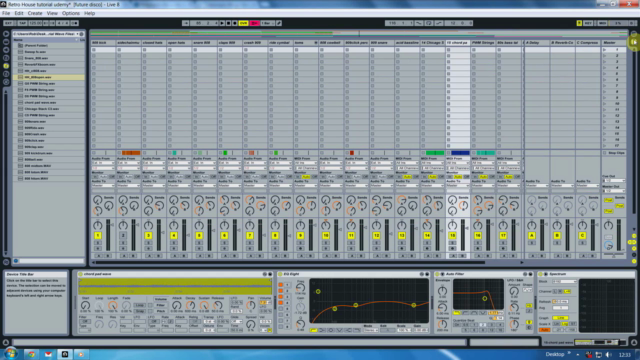Open the View menu
This screenshot has height=360, width=640.
click(x=52, y=13)
